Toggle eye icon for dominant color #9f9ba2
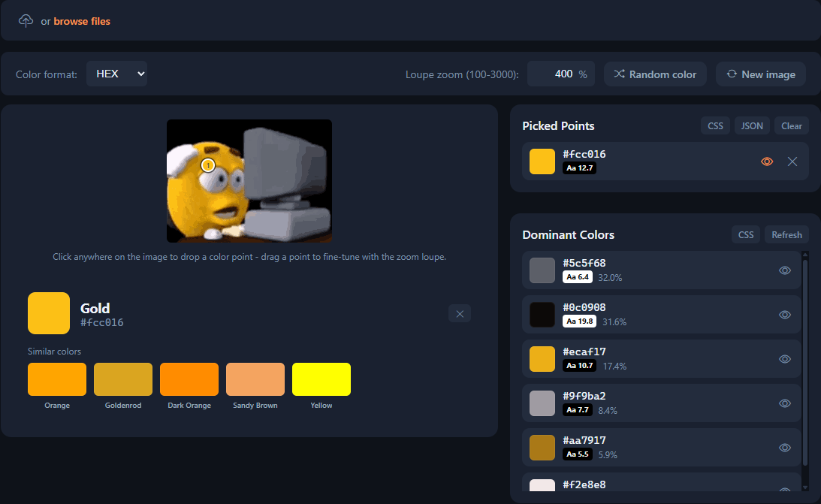This screenshot has height=504, width=821. tap(784, 403)
